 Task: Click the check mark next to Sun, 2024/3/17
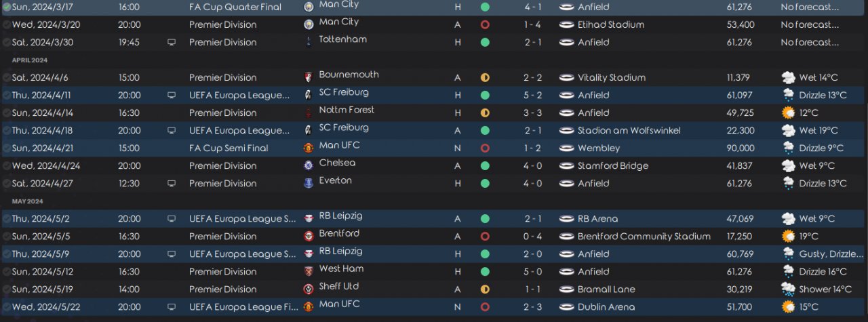click(x=7, y=7)
